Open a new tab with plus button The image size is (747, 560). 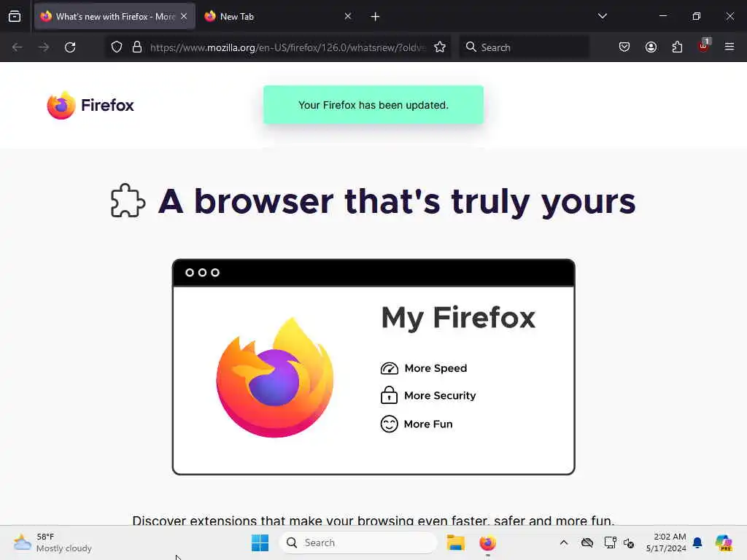click(375, 17)
